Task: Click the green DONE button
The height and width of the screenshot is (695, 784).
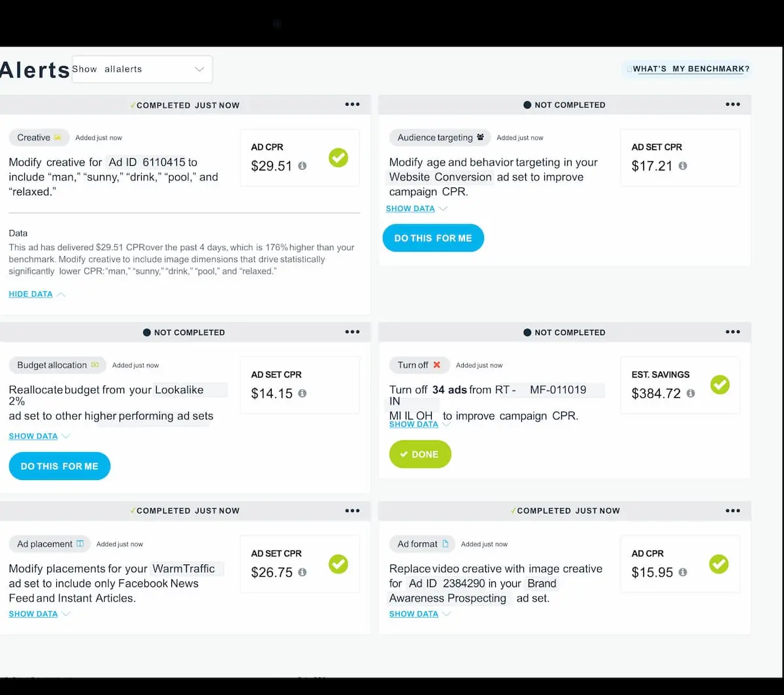Action: coord(420,455)
